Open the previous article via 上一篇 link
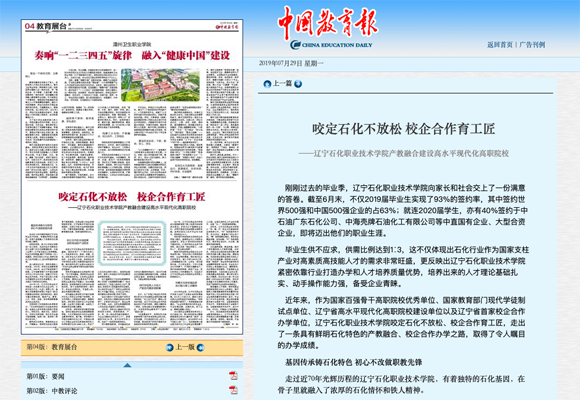The image size is (580, 400). tap(283, 84)
